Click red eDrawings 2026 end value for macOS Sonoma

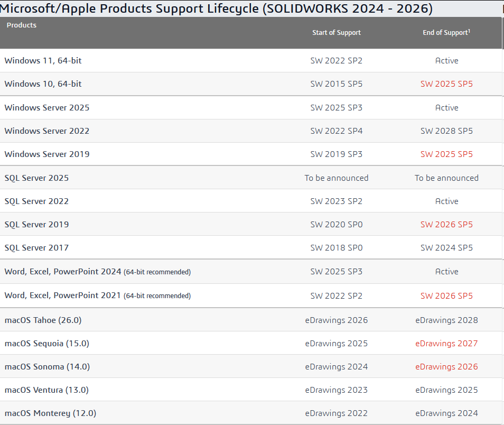tap(446, 366)
